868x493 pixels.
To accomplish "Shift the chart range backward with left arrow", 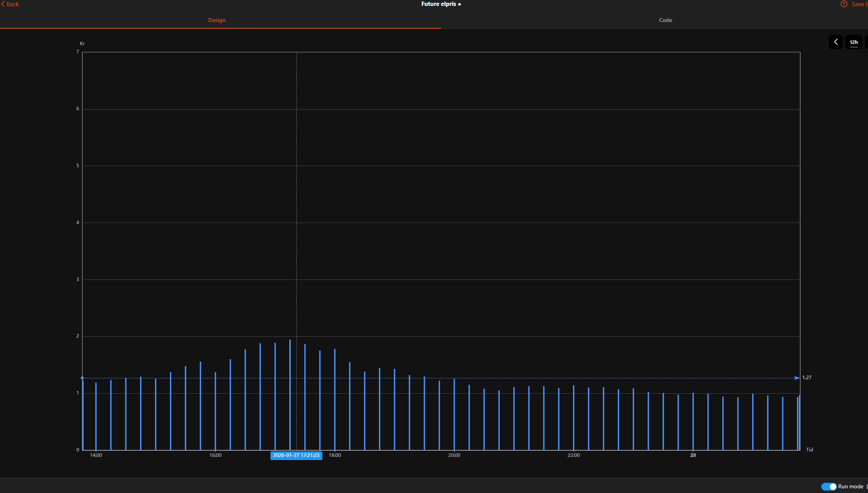I will click(x=835, y=42).
